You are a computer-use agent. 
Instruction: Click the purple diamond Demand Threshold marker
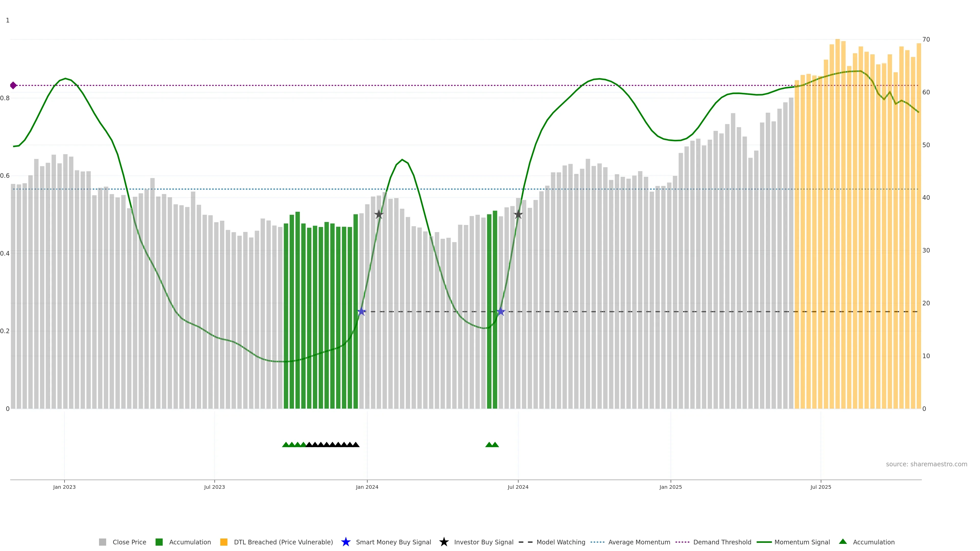[x=13, y=85]
